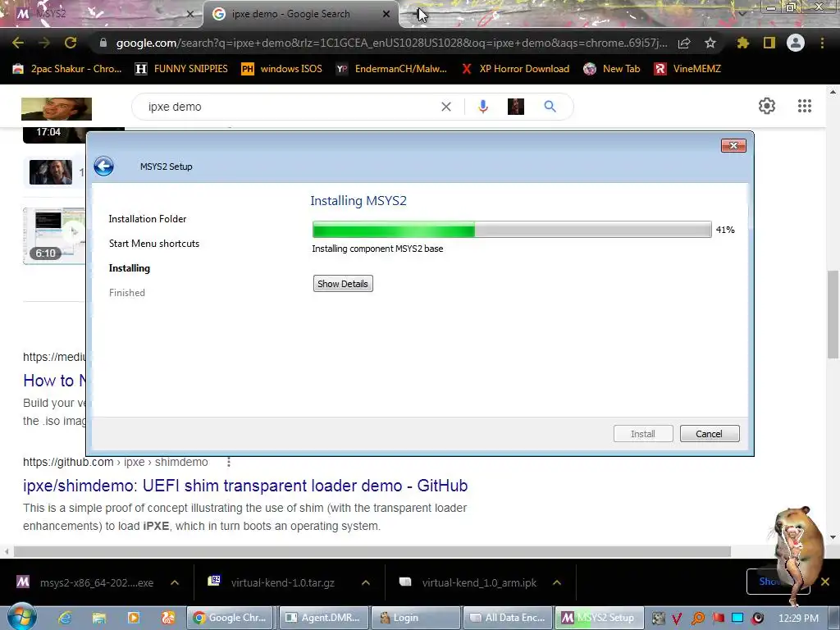840x630 pixels.
Task: Close the MSYS2 browser tab
Action: coord(189,14)
